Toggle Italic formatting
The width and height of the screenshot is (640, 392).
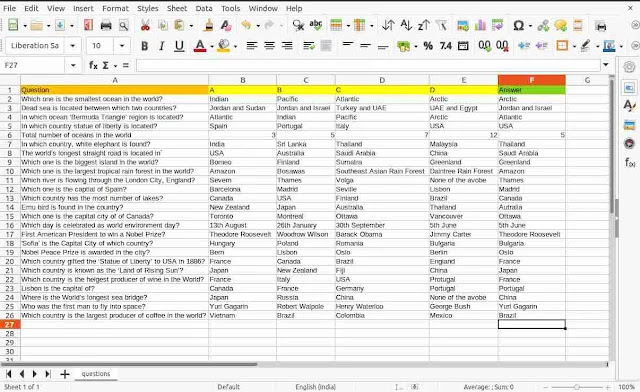coord(162,46)
